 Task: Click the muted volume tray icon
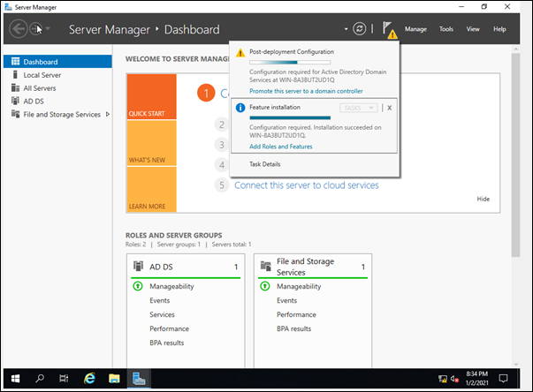click(x=455, y=379)
